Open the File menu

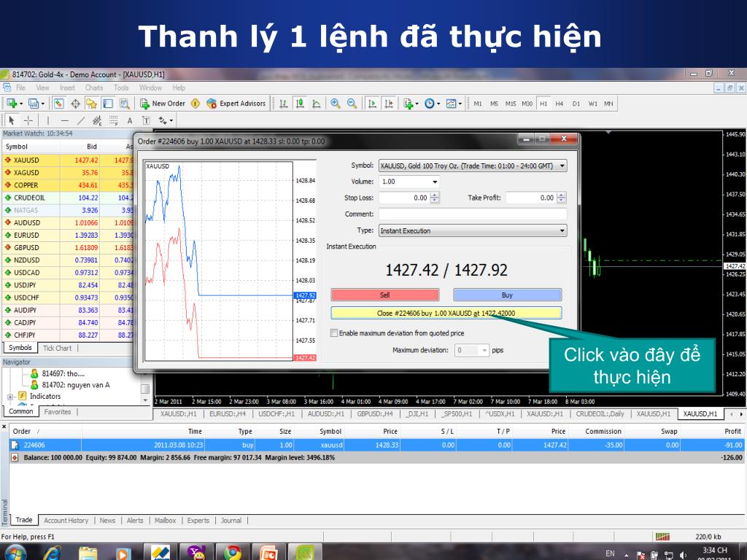(x=21, y=87)
